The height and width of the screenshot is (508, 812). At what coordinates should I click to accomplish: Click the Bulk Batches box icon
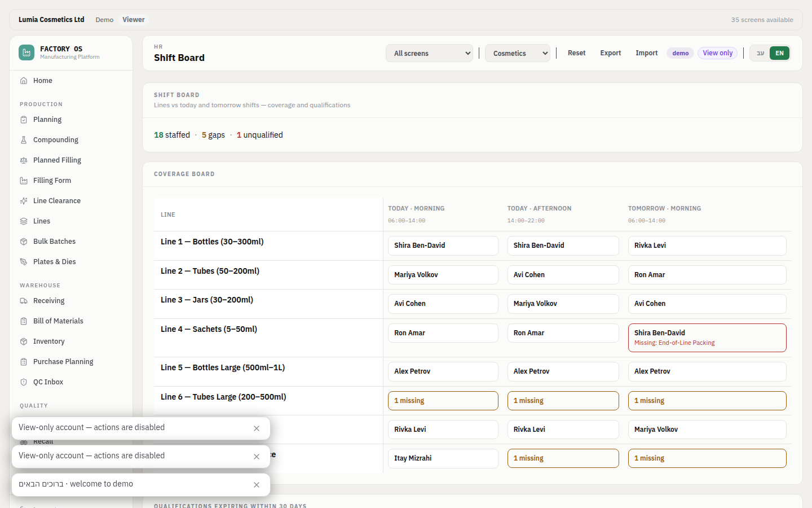tap(24, 242)
